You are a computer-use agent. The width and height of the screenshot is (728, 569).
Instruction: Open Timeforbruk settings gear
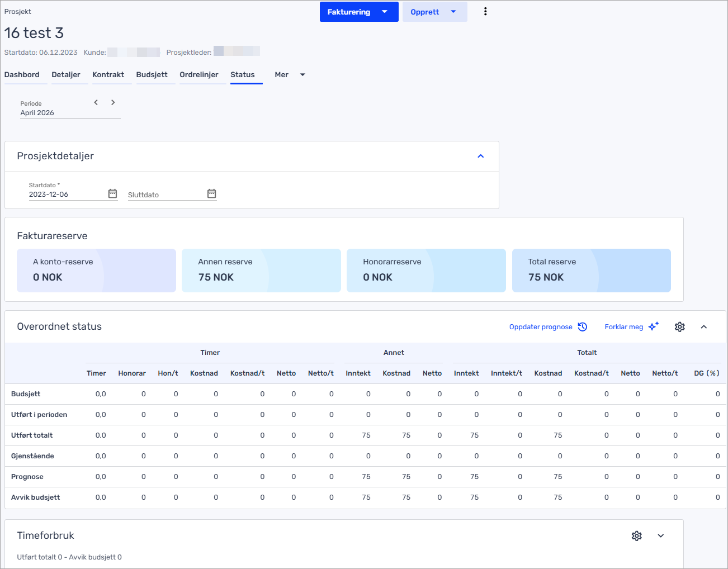(636, 536)
